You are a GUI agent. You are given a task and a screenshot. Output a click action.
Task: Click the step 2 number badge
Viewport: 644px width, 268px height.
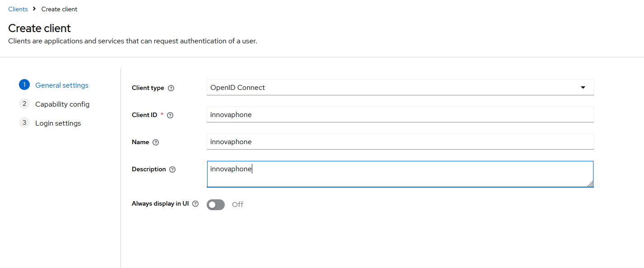pos(24,104)
